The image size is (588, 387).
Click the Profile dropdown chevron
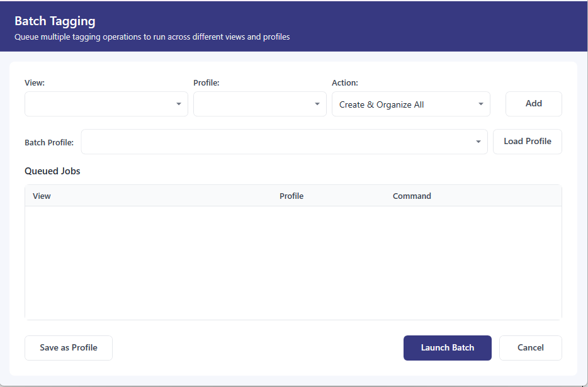pyautogui.click(x=317, y=103)
